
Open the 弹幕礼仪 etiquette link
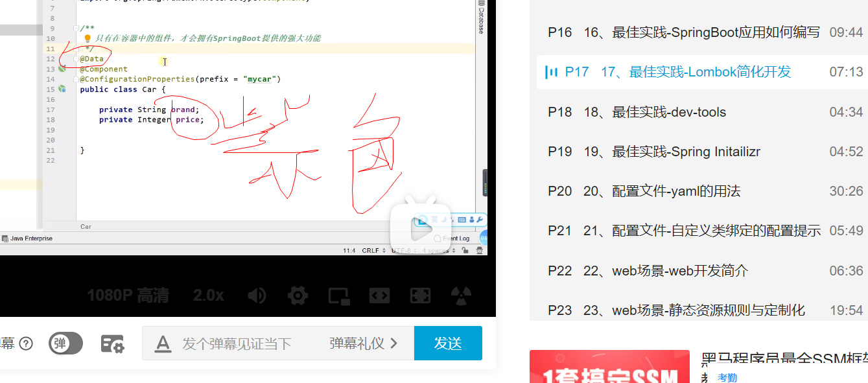363,343
